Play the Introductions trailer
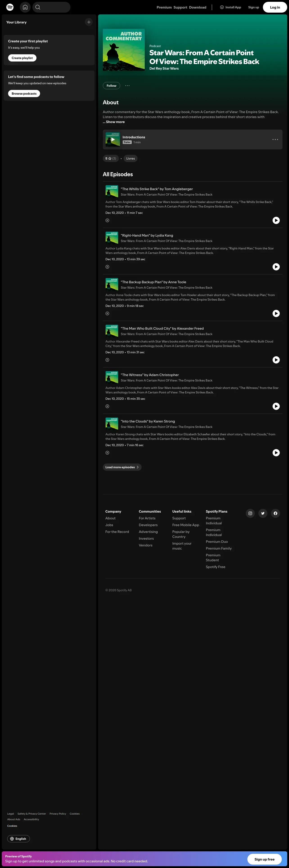 click(113, 139)
